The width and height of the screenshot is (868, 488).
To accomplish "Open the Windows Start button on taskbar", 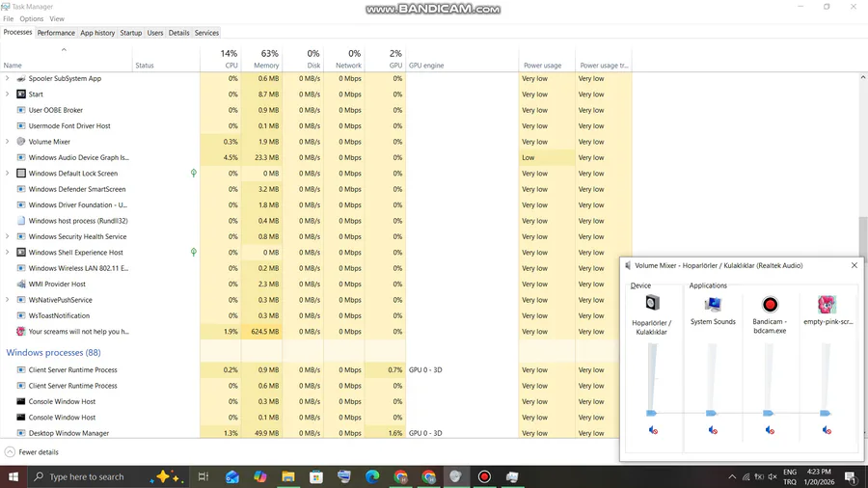I will click(x=14, y=477).
